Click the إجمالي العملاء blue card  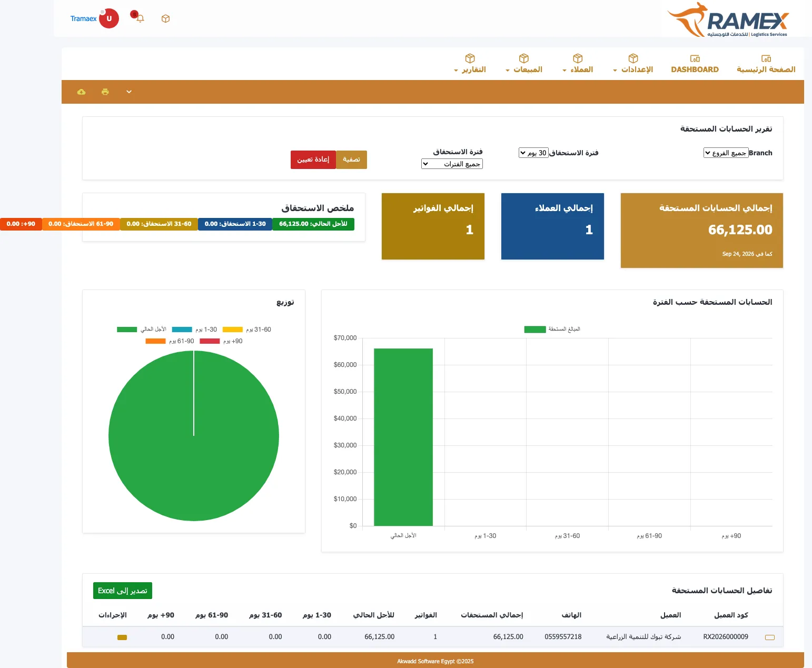[552, 226]
